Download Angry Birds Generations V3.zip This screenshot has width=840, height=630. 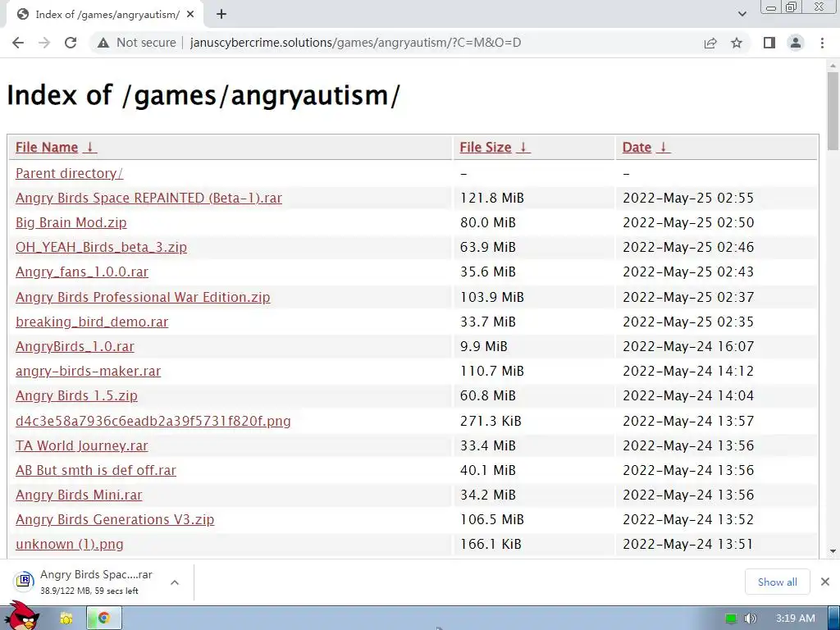(115, 519)
